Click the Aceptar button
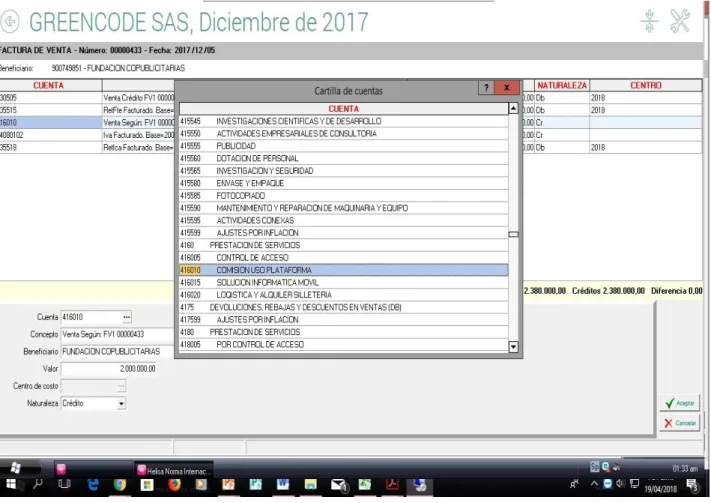 point(679,403)
